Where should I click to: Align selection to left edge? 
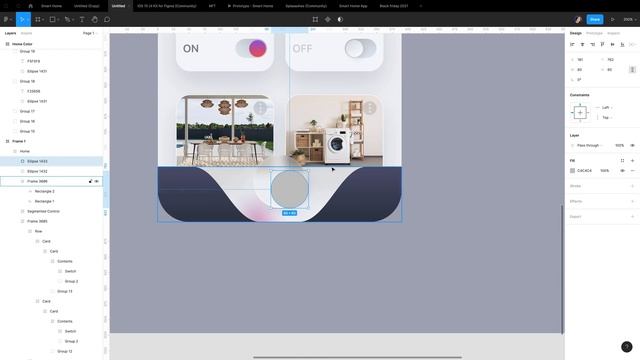572,44
